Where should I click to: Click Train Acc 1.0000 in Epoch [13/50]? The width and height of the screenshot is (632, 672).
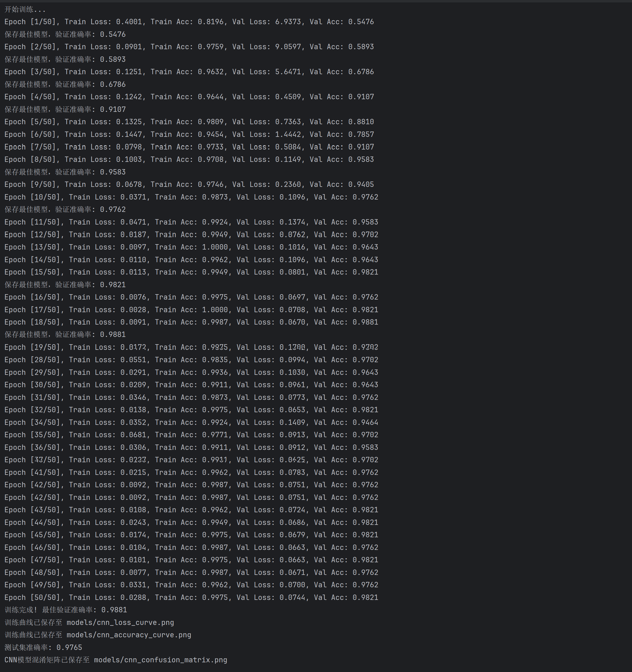click(x=215, y=247)
